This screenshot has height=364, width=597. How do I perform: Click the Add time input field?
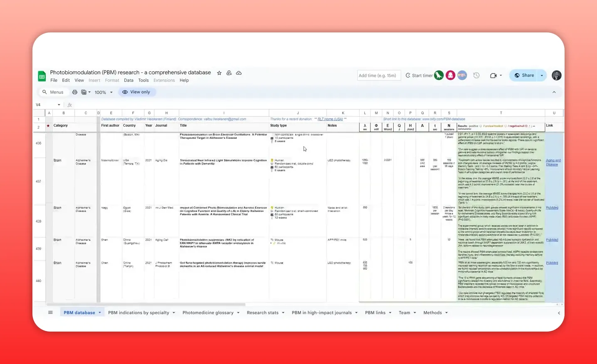pos(378,75)
